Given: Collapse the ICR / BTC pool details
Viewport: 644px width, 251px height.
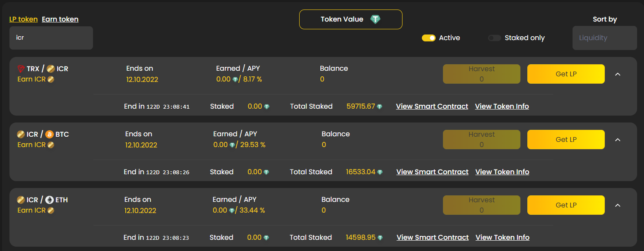Looking at the screenshot, I should click(618, 140).
